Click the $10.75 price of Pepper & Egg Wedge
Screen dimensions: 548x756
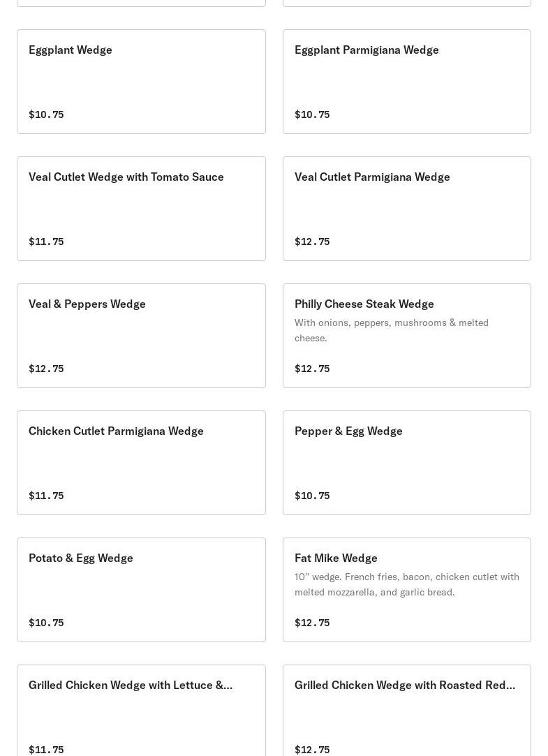(x=312, y=496)
